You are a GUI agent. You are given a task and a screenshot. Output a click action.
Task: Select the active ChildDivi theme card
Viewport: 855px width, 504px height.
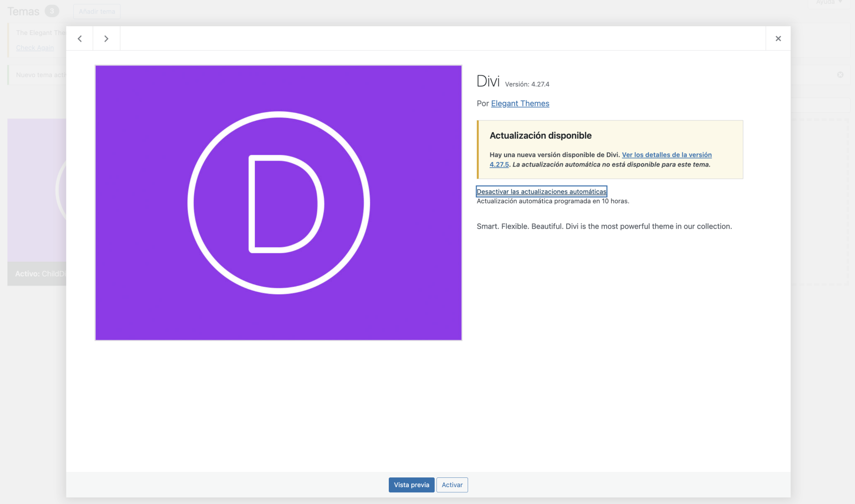(37, 191)
